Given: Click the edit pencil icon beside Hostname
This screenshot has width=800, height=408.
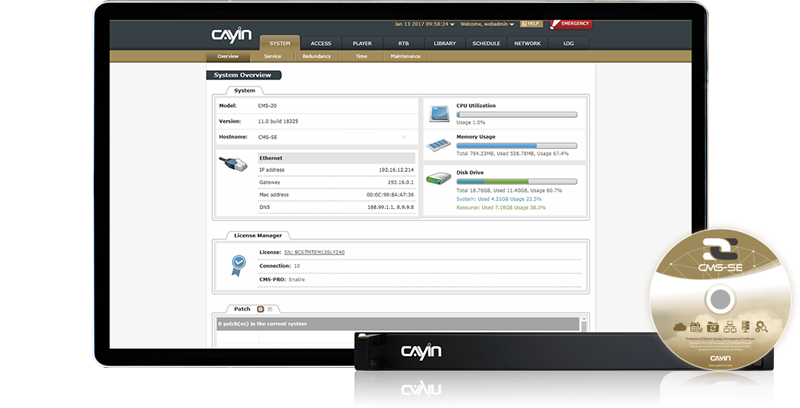Looking at the screenshot, I should (404, 137).
